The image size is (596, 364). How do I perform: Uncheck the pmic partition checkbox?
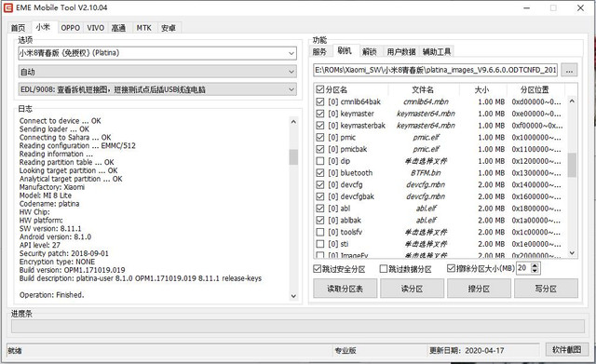[x=320, y=137]
